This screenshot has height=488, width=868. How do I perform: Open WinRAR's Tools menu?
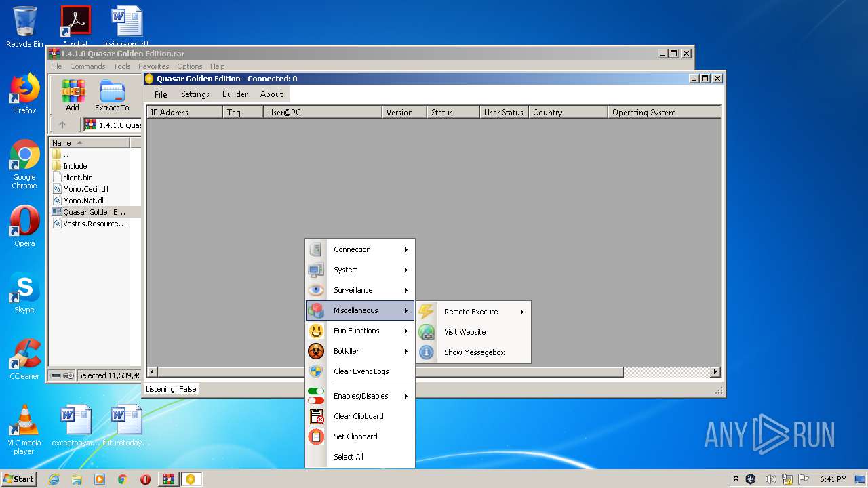pyautogui.click(x=122, y=66)
